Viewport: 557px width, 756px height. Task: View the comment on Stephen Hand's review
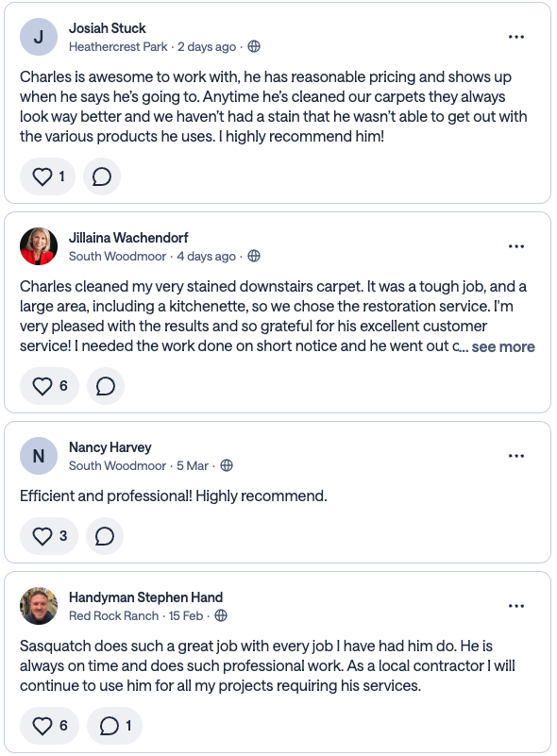coord(110,726)
